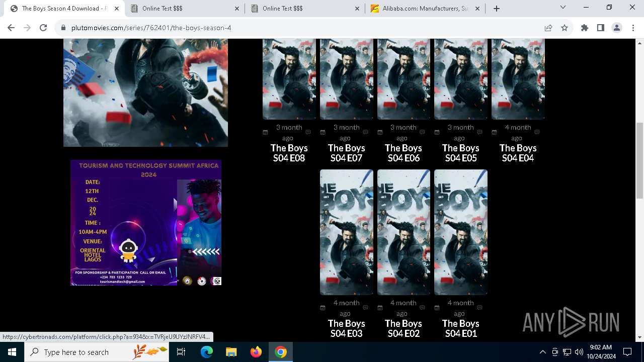The image size is (644, 362).
Task: Share this page icon in address bar
Action: pyautogui.click(x=548, y=28)
